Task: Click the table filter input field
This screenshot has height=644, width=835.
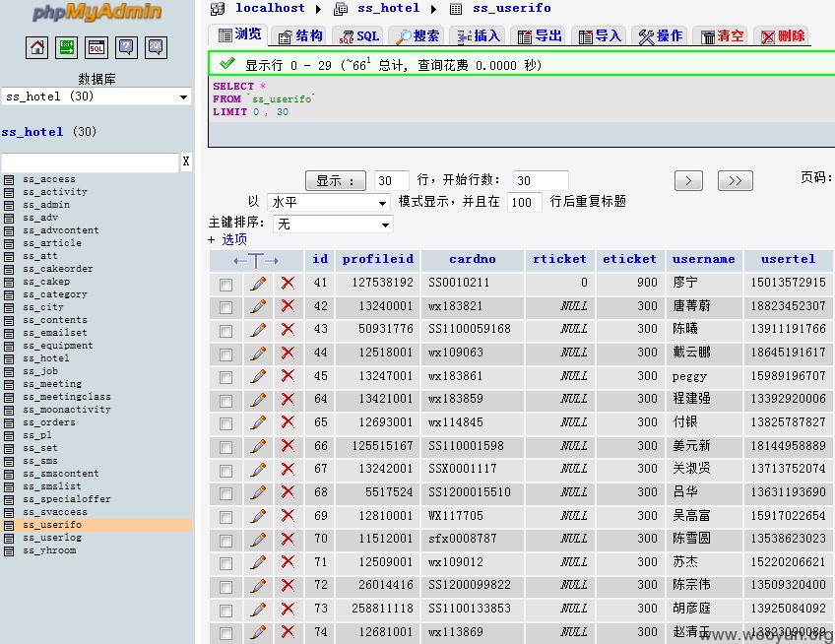Action: coord(90,161)
